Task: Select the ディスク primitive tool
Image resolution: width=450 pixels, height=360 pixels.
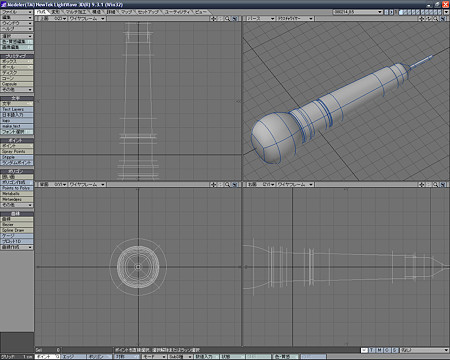Action: pos(17,73)
